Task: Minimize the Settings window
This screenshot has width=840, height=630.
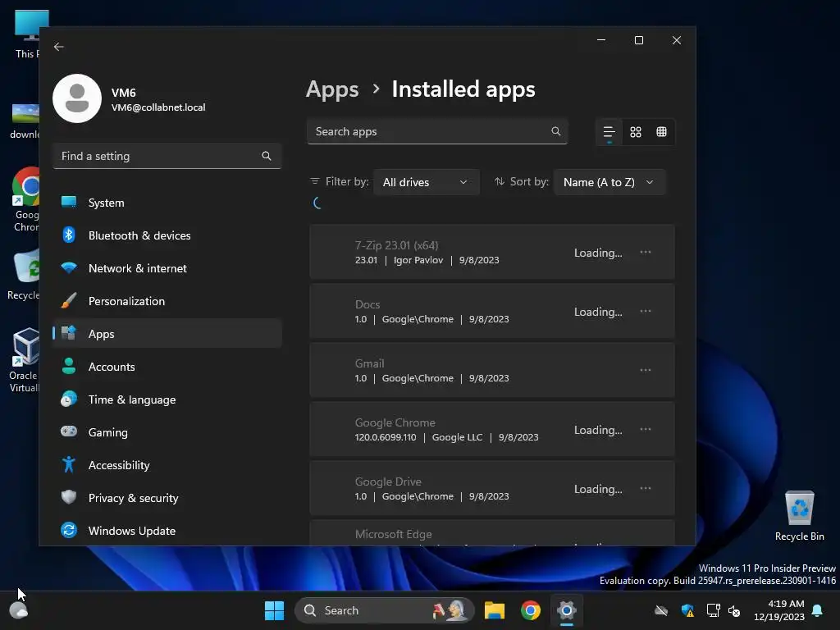Action: tap(601, 40)
